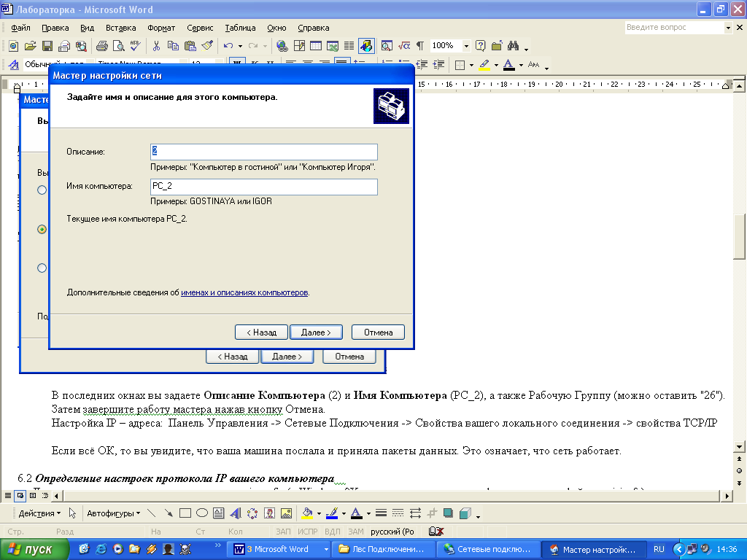Cut selection with the scissors icon

point(156,46)
